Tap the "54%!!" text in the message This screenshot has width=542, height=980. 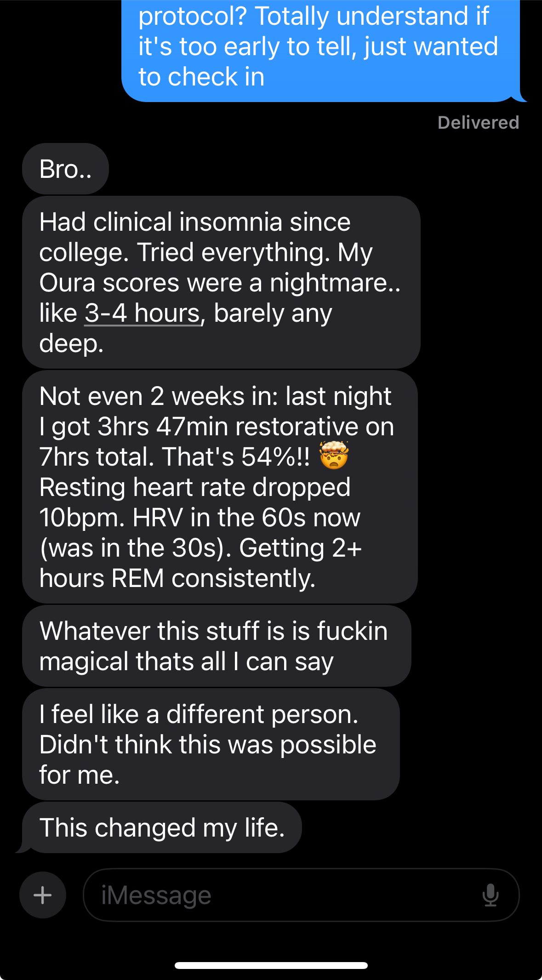coord(276,457)
